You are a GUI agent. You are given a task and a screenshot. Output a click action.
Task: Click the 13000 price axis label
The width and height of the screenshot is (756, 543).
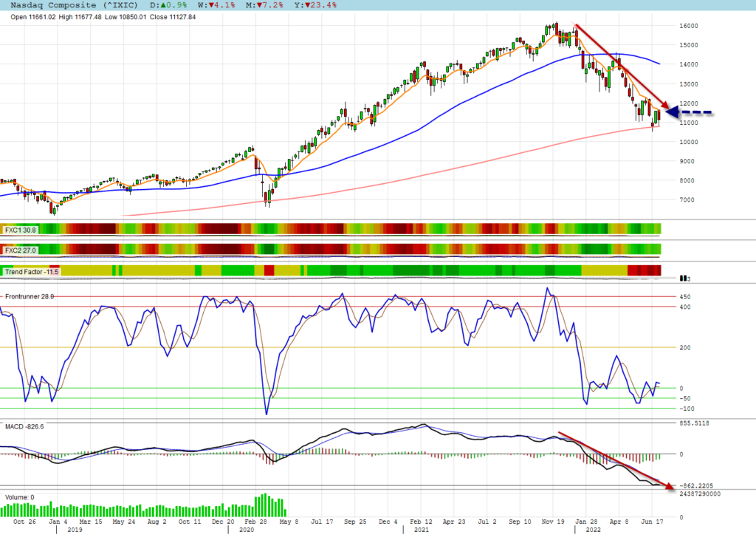tap(689, 84)
